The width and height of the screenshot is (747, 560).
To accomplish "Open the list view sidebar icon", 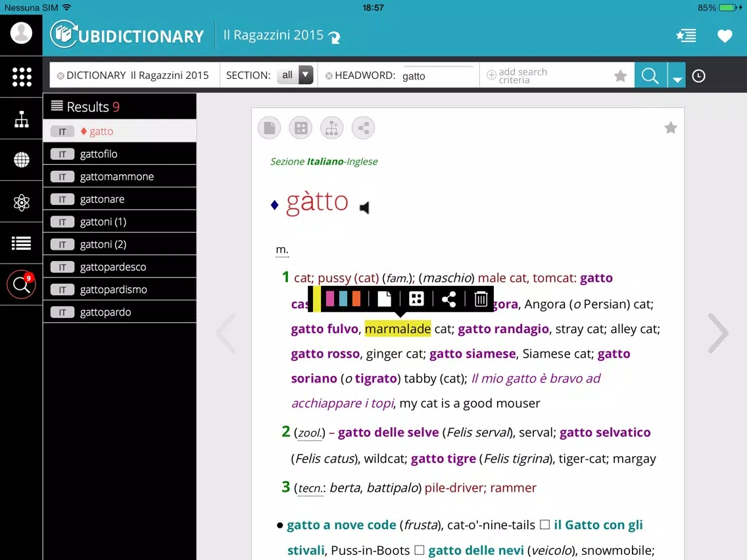I will click(x=22, y=243).
